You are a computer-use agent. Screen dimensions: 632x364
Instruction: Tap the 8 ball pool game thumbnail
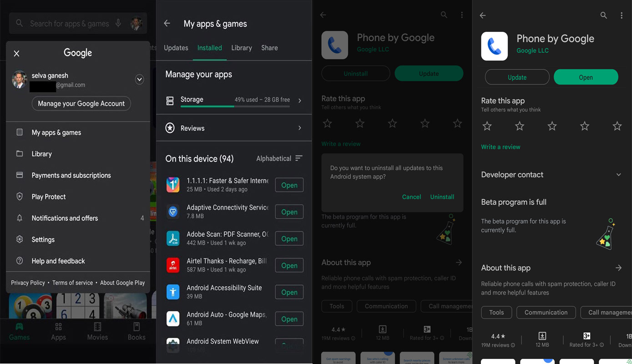[x=30, y=306]
